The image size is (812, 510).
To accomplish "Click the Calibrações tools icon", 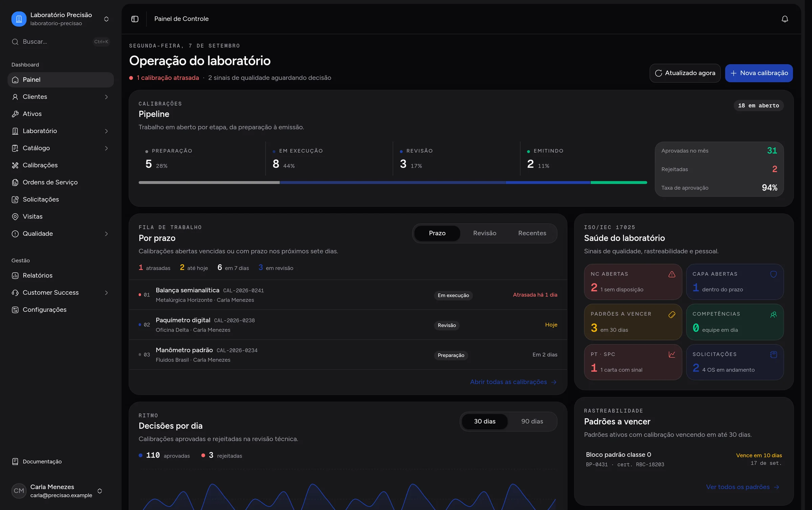I will [x=15, y=165].
